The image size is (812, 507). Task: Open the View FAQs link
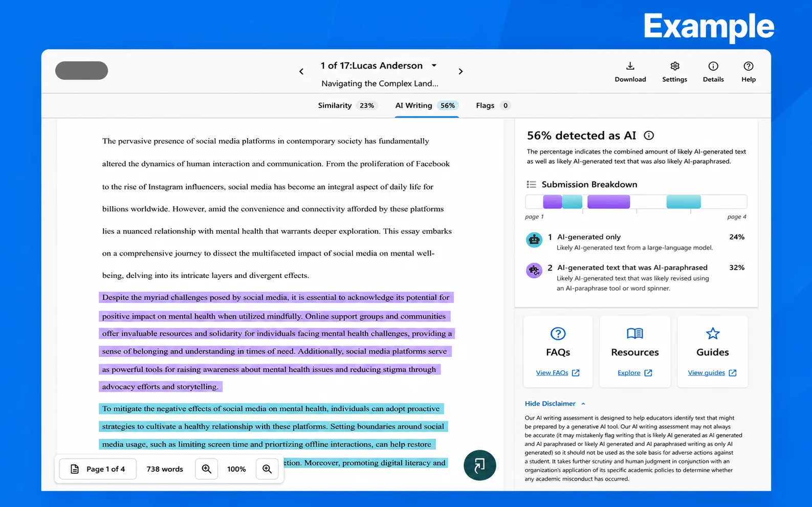click(558, 372)
